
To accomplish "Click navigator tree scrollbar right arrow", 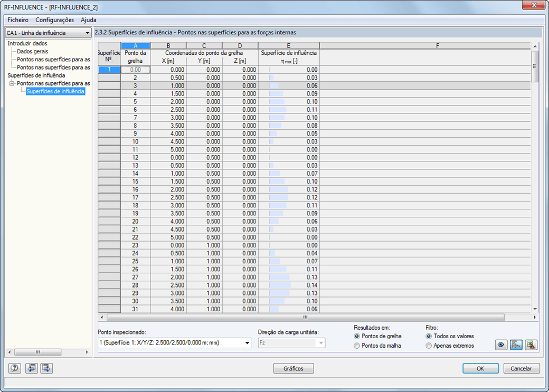I will pyautogui.click(x=87, y=352).
